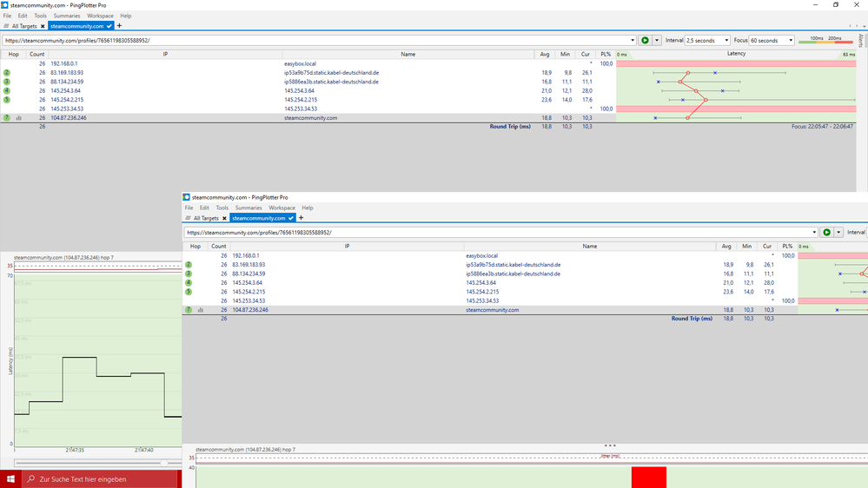Click Avg column header, background window

pyautogui.click(x=545, y=54)
